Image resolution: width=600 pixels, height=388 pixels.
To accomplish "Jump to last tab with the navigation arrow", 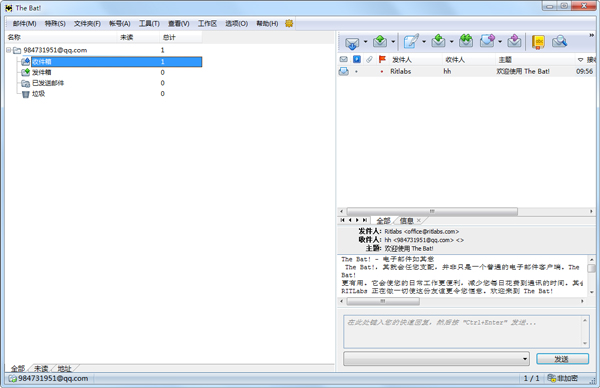I will pyautogui.click(x=365, y=220).
